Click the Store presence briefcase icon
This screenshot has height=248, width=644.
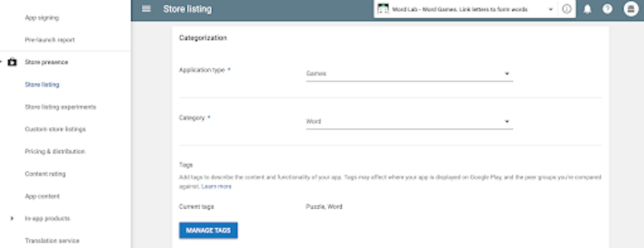tap(12, 62)
